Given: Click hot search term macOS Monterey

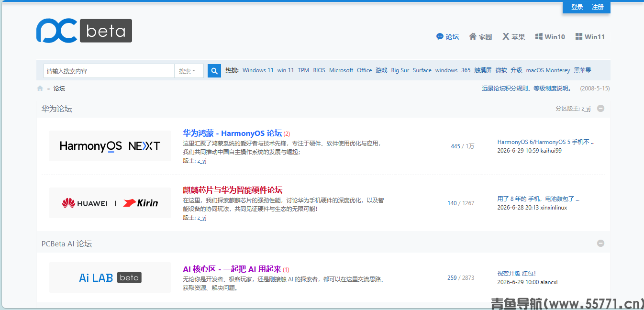Looking at the screenshot, I should tap(548, 70).
